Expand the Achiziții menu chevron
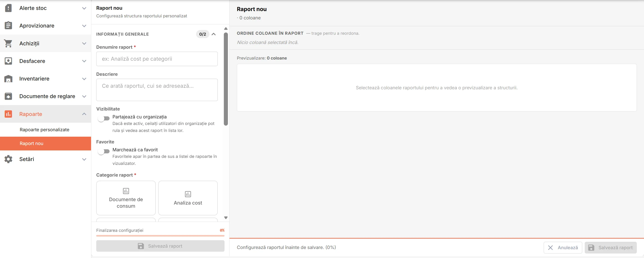This screenshot has width=644, height=258. point(84,44)
